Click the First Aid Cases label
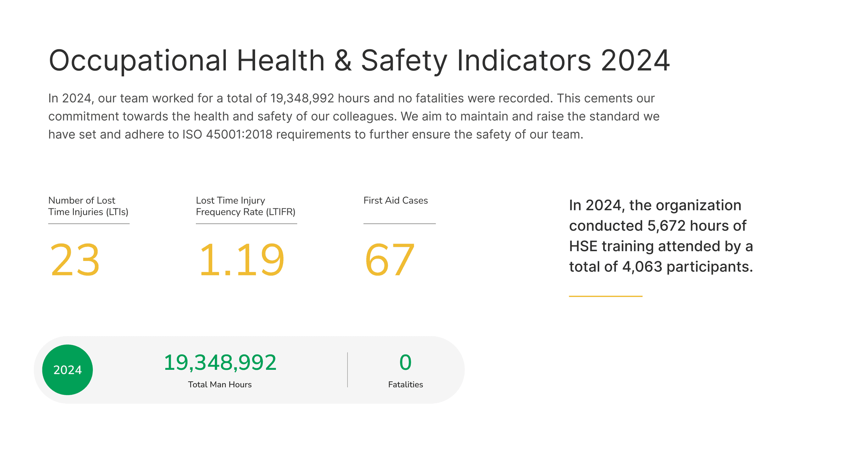 coord(395,200)
